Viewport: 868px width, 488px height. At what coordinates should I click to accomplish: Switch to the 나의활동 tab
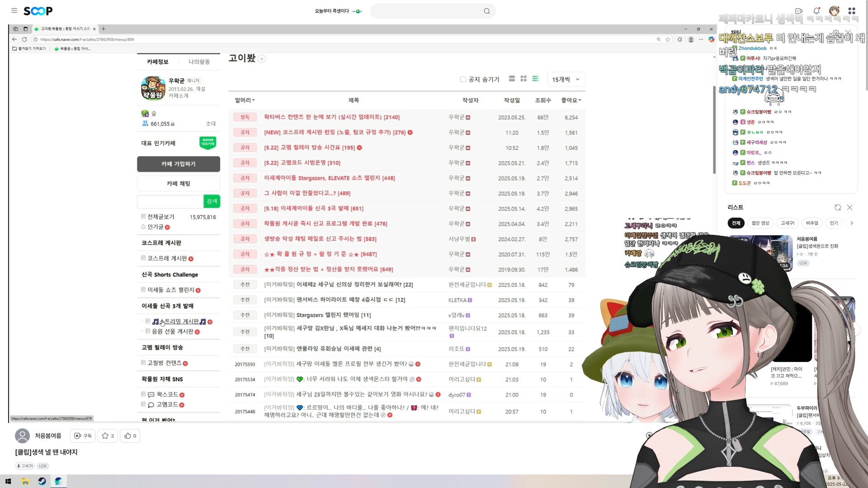click(199, 61)
